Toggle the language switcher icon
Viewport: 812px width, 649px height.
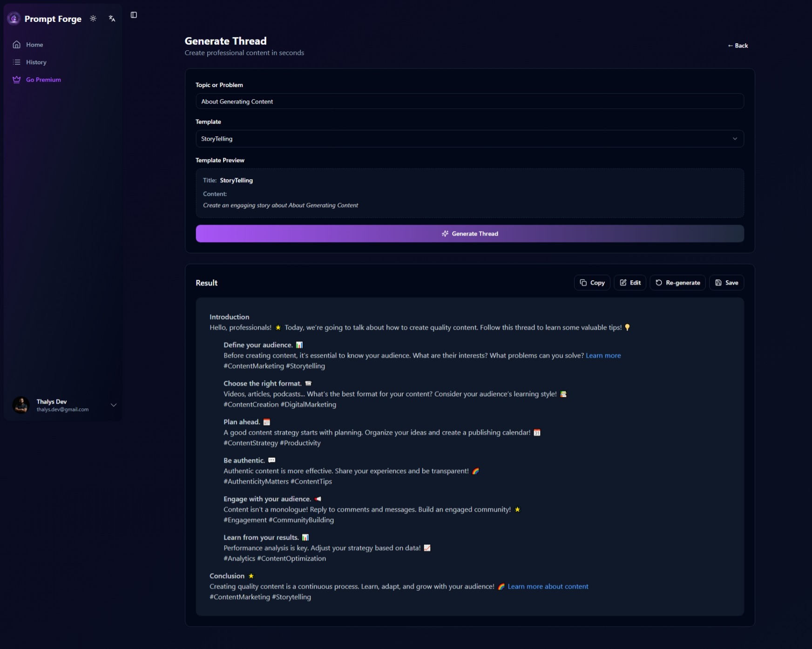pos(111,19)
